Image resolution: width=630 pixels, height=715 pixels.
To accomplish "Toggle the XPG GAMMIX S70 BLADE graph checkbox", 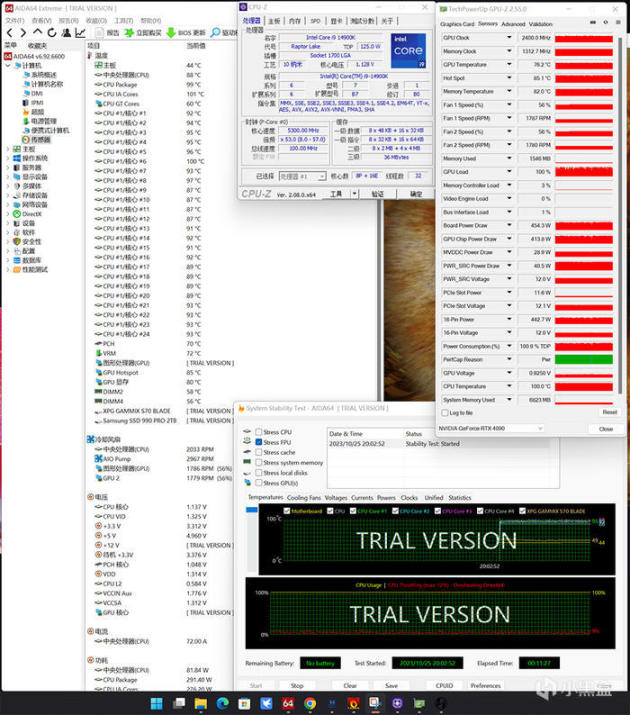I will (x=522, y=511).
